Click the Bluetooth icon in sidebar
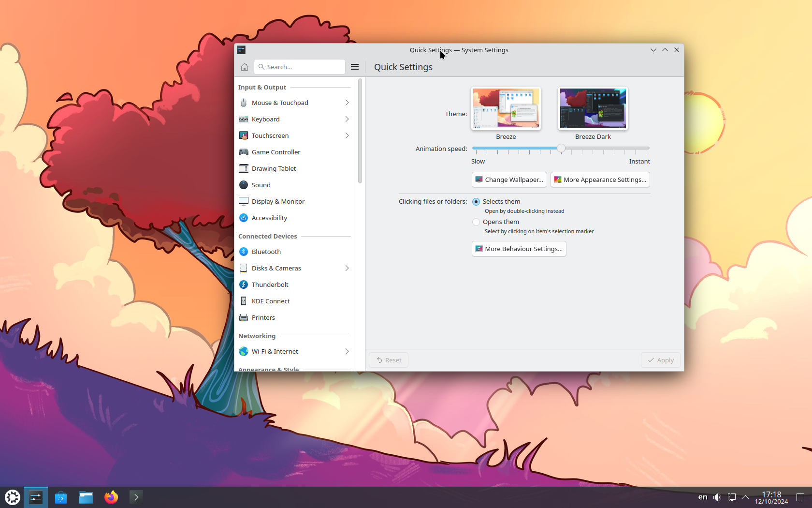 tap(244, 252)
